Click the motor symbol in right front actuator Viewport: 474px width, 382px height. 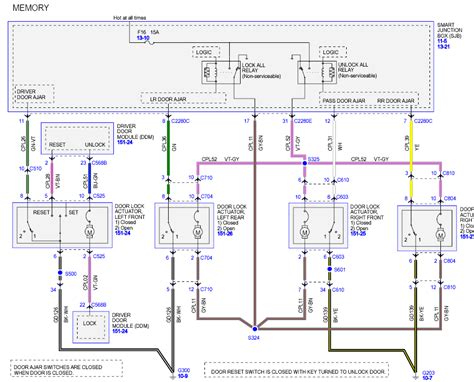pyautogui.click(x=304, y=231)
